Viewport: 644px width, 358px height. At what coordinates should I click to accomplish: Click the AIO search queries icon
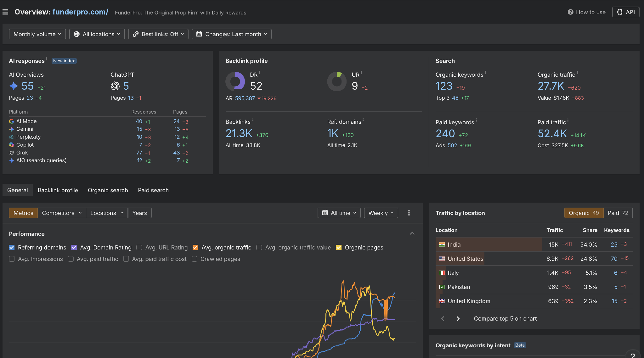click(x=12, y=161)
